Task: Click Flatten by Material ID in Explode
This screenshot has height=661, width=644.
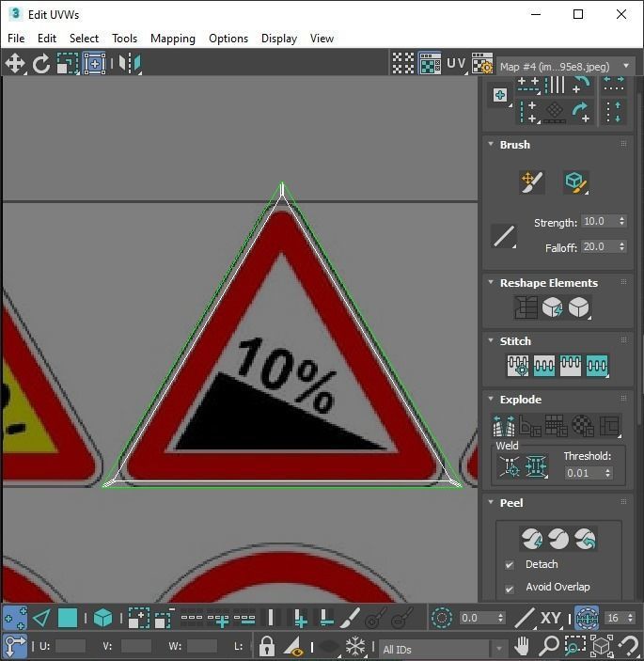Action: (x=583, y=426)
